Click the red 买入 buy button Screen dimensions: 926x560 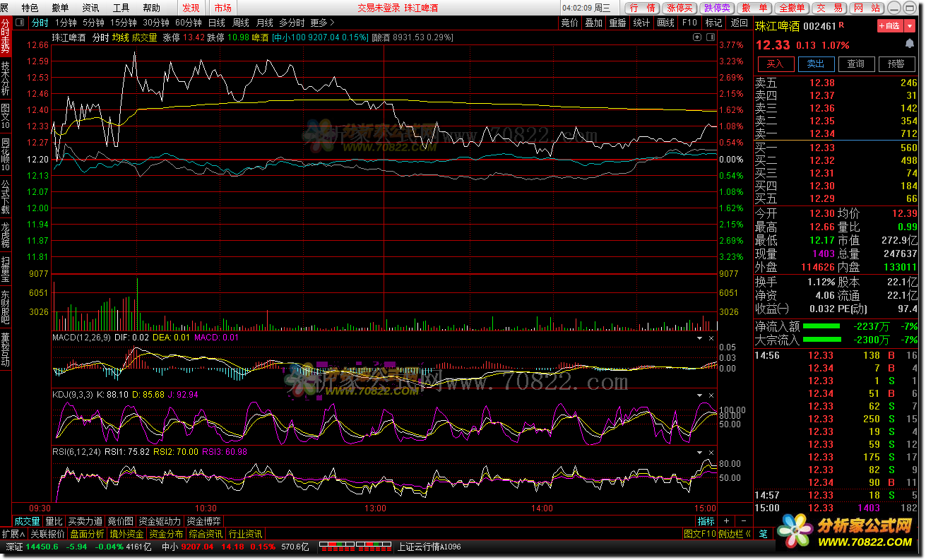tap(776, 64)
